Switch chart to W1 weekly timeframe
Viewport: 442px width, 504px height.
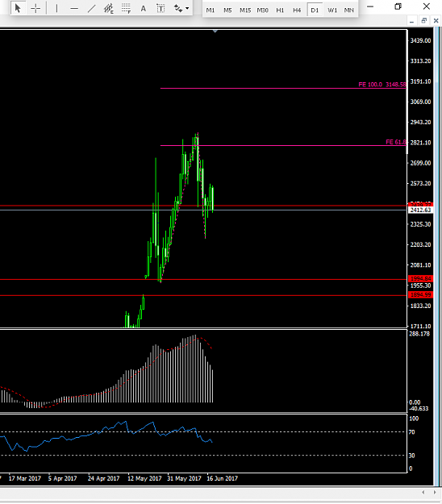[x=332, y=10]
